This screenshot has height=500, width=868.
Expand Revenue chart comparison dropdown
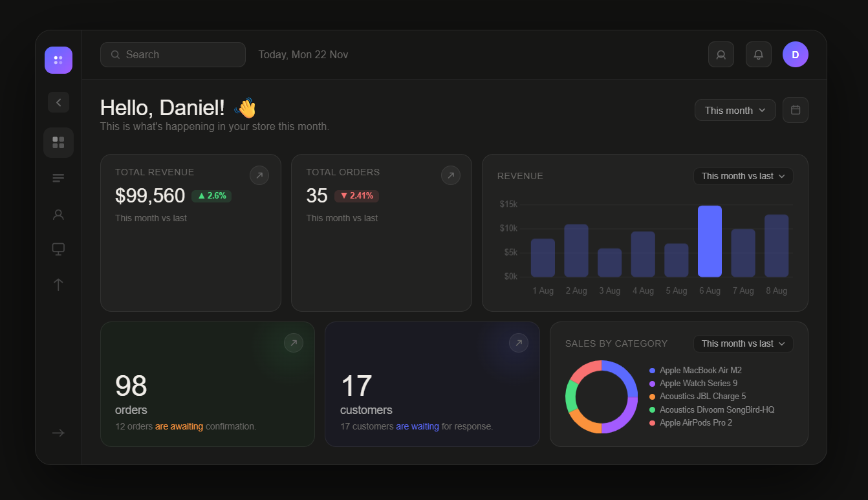[743, 177]
